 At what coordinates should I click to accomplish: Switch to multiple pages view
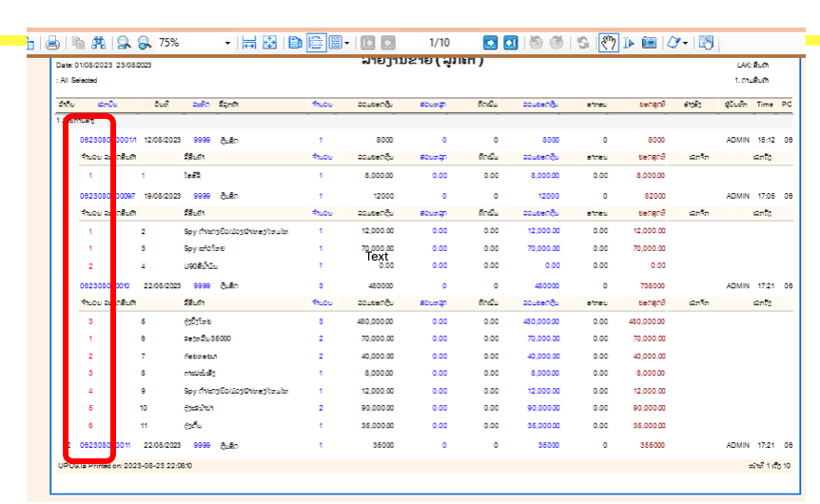click(335, 43)
